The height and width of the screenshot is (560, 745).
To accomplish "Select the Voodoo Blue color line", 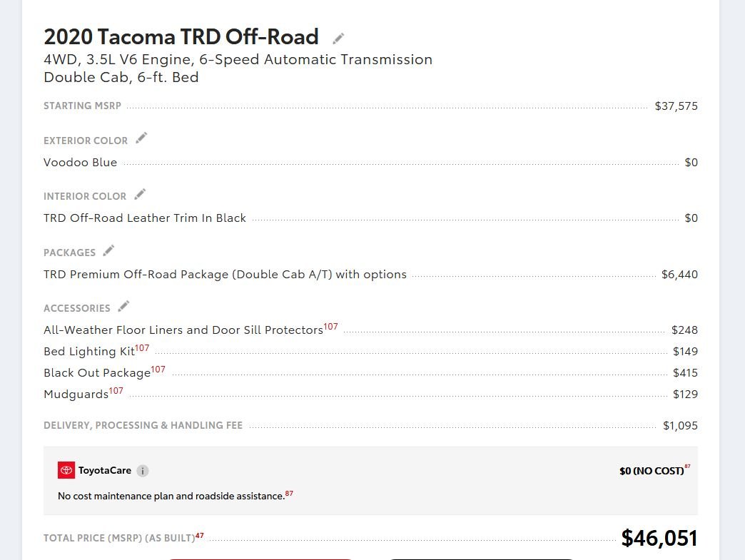I will coord(370,163).
